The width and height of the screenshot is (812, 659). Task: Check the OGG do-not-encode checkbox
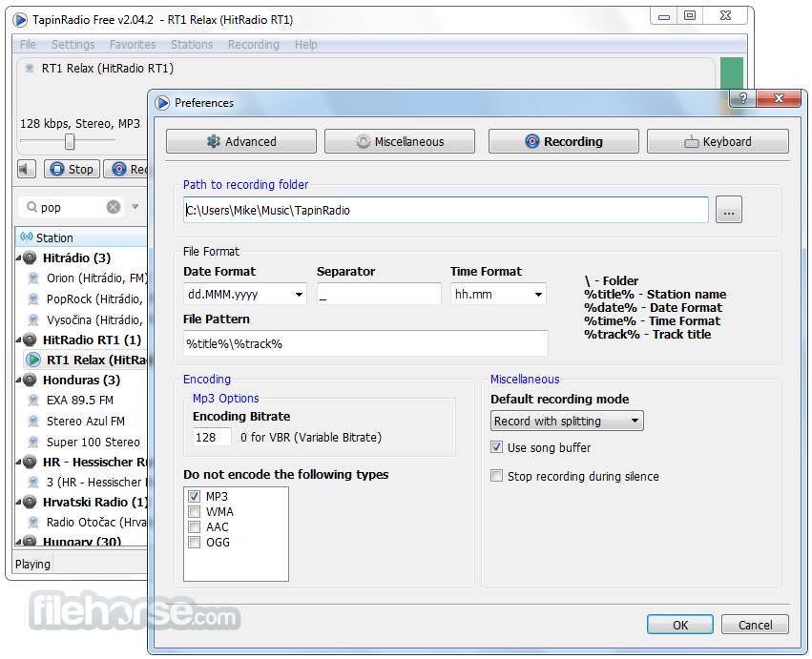point(195,542)
